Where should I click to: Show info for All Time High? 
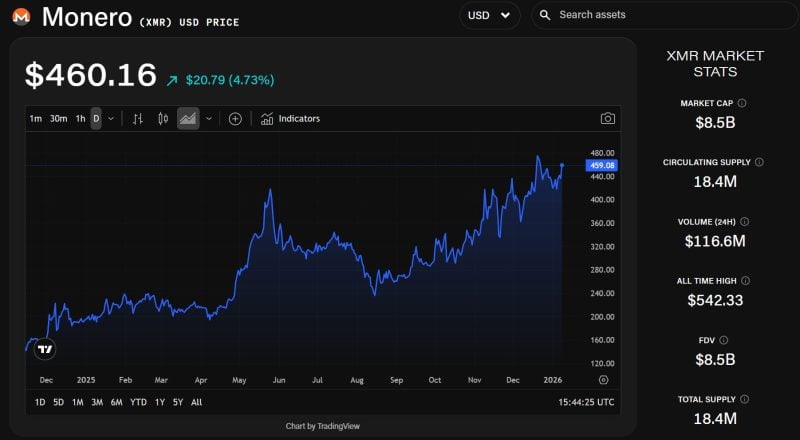click(744, 281)
